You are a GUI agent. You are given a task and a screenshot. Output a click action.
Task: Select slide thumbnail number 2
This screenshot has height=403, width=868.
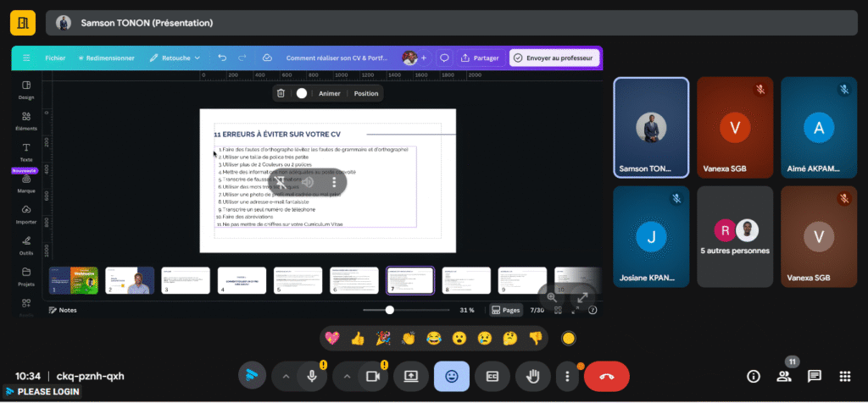coord(130,280)
